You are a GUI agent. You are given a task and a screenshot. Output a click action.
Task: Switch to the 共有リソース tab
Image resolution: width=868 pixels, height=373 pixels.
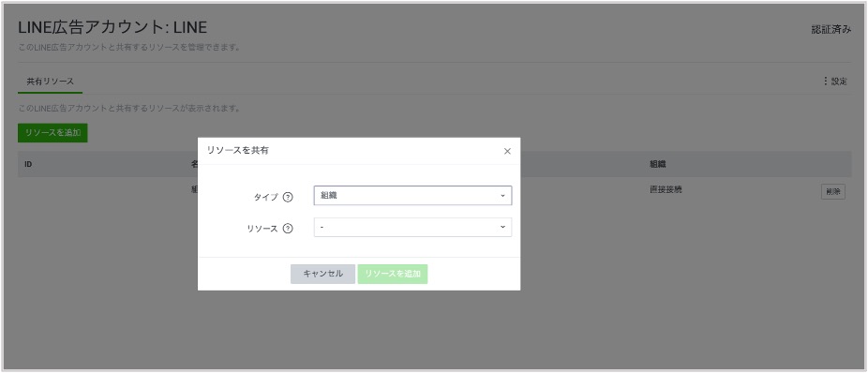tap(51, 82)
